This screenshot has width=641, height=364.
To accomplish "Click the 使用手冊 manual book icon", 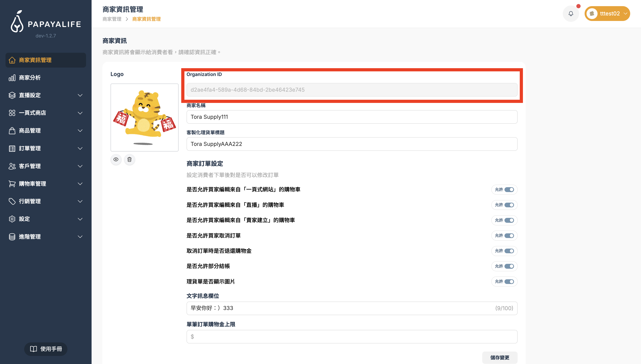I will point(33,349).
